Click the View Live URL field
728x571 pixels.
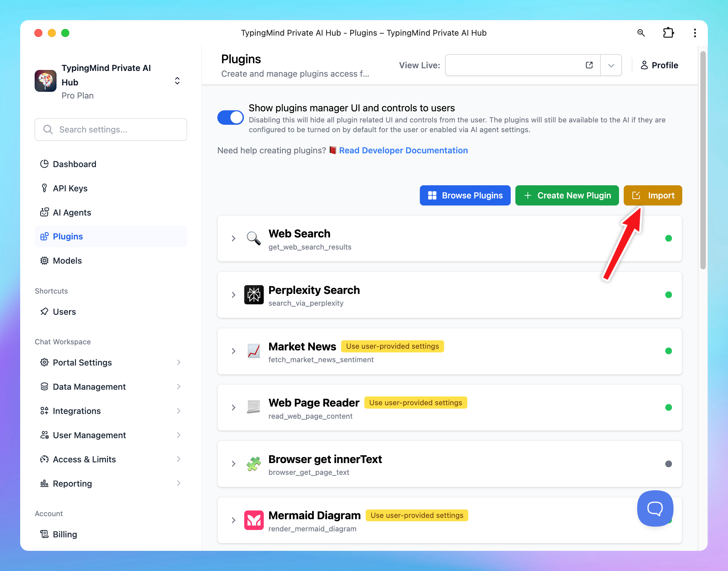(x=523, y=65)
